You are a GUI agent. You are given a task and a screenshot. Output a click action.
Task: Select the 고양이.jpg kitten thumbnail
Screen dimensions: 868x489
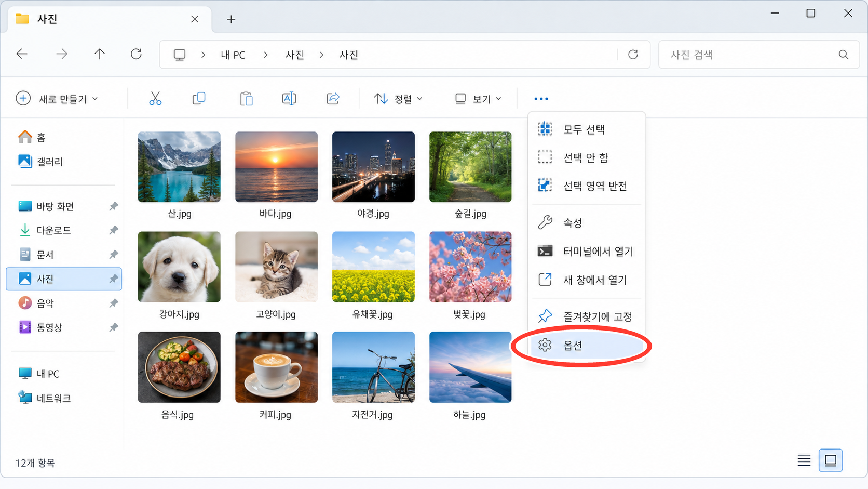276,267
